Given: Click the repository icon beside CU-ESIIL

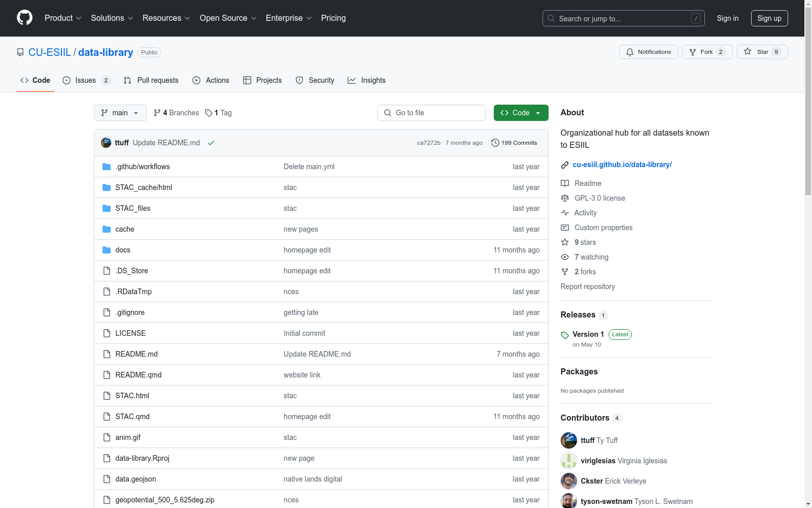Looking at the screenshot, I should pos(20,52).
